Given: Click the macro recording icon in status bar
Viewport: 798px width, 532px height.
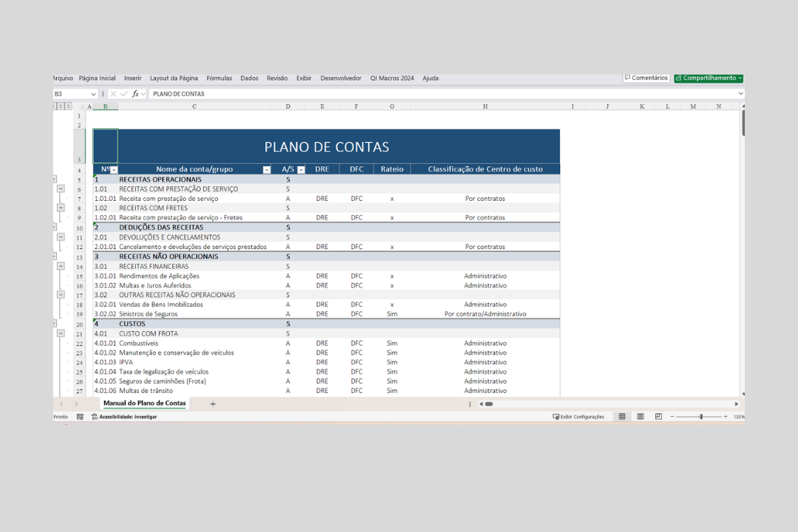Looking at the screenshot, I should 80,417.
